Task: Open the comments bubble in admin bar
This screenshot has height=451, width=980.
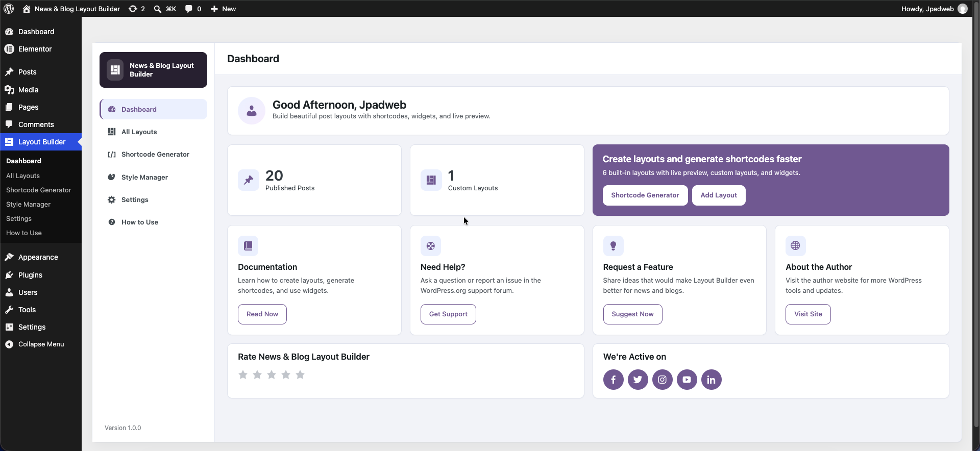Action: coord(193,9)
